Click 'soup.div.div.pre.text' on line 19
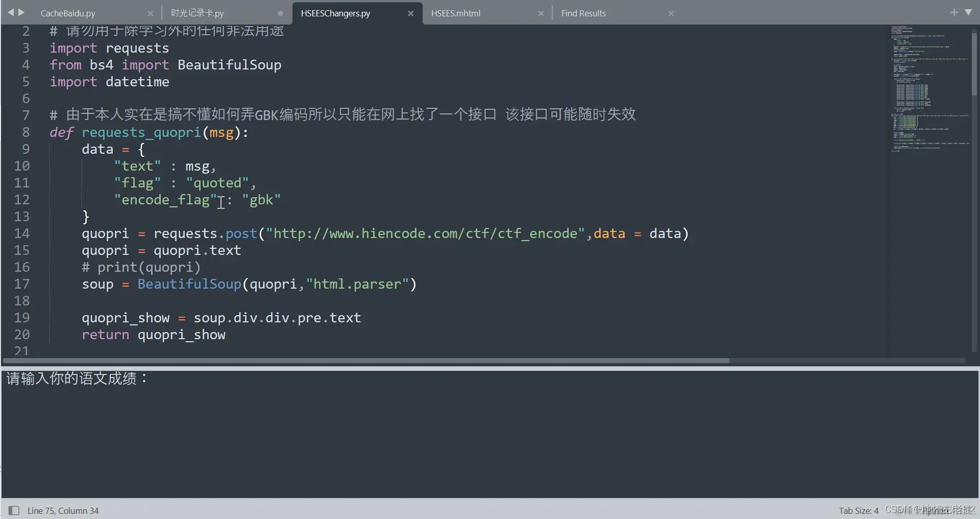The image size is (980, 519). tap(277, 318)
